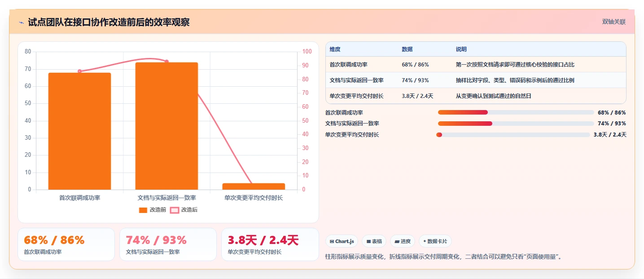Click right axis tick label 100

tap(307, 52)
